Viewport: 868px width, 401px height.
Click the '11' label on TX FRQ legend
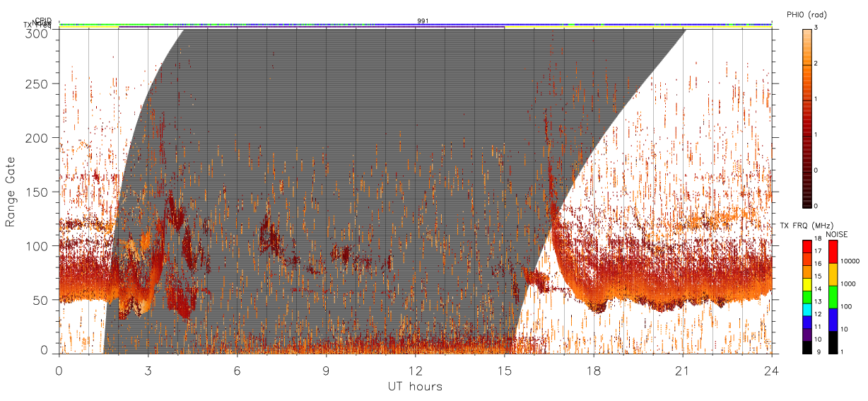tap(818, 328)
